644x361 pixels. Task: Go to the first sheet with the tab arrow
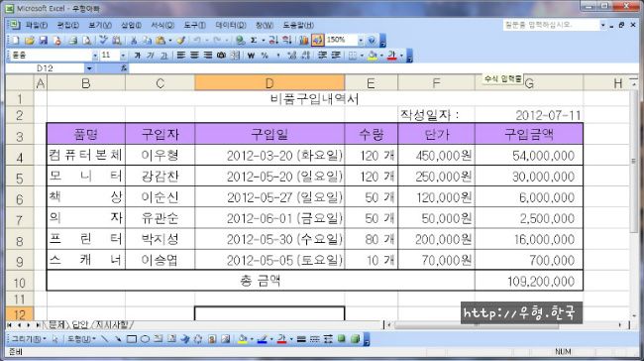tap(10, 325)
